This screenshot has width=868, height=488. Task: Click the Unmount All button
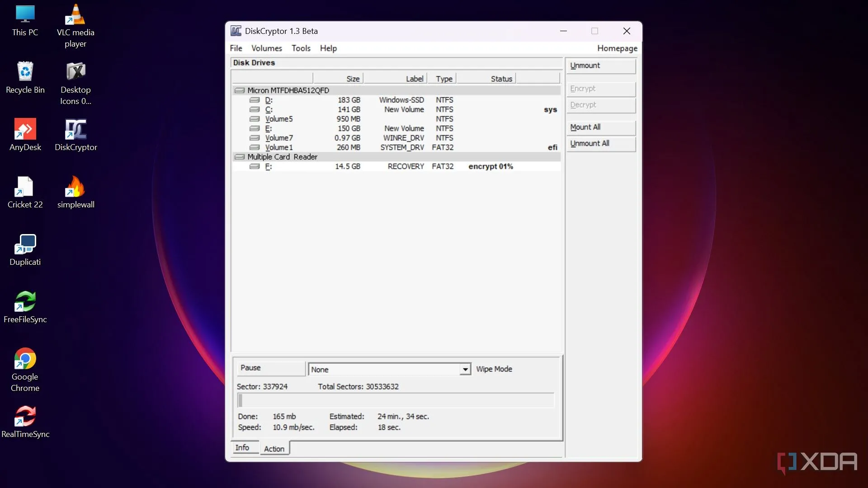point(600,144)
